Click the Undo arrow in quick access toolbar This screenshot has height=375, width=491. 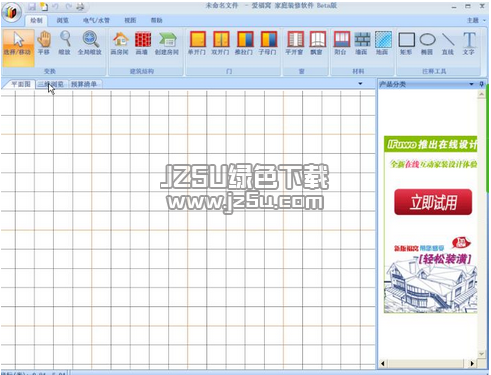click(x=56, y=6)
